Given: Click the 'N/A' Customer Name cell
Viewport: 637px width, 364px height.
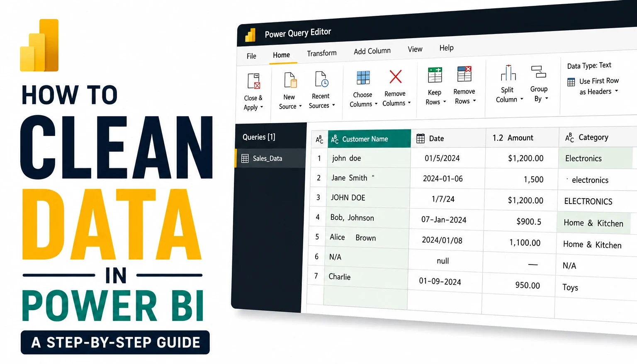Looking at the screenshot, I should click(x=367, y=257).
